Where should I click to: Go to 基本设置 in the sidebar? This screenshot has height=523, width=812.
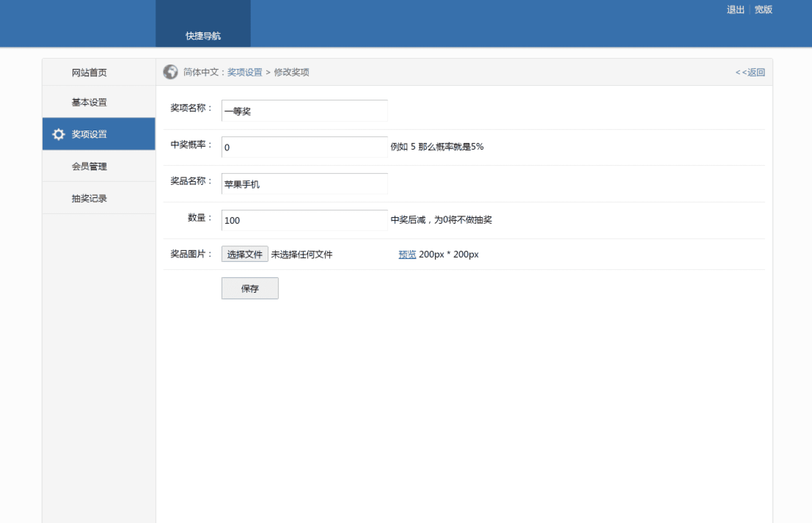tap(89, 102)
